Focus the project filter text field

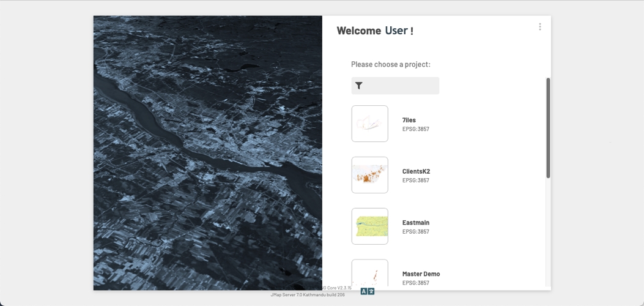[x=401, y=86]
